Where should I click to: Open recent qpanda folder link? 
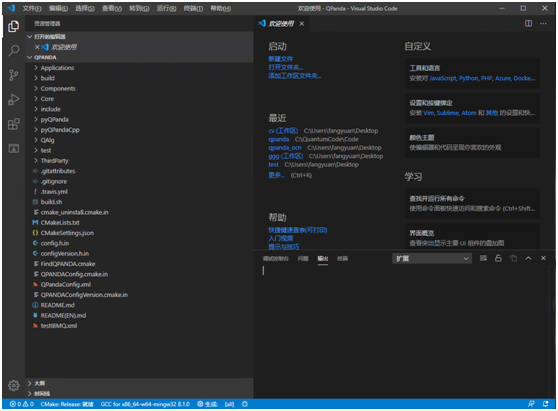tap(279, 139)
